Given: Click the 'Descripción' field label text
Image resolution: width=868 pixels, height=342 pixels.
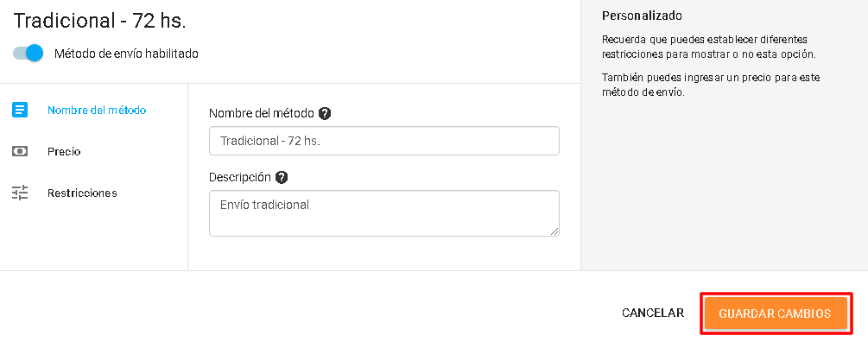Looking at the screenshot, I should click(240, 177).
